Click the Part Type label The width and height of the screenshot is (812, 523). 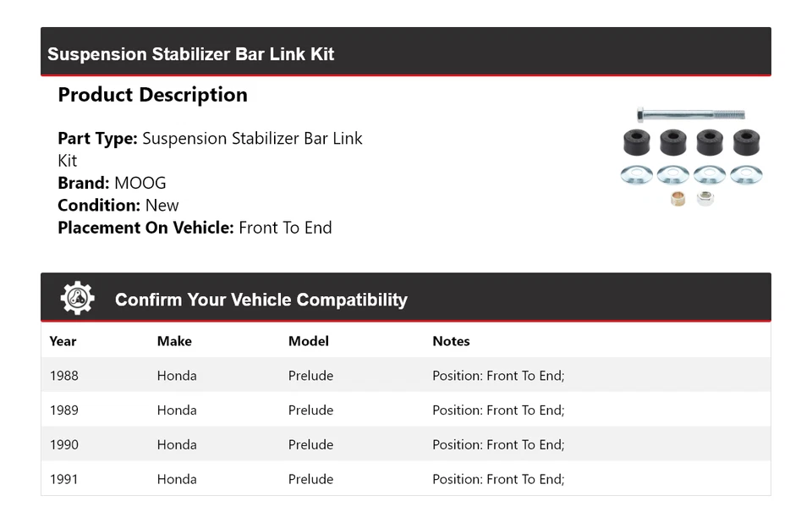(97, 139)
